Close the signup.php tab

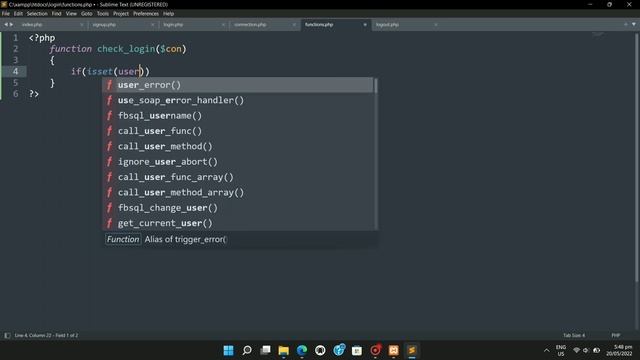coord(153,25)
